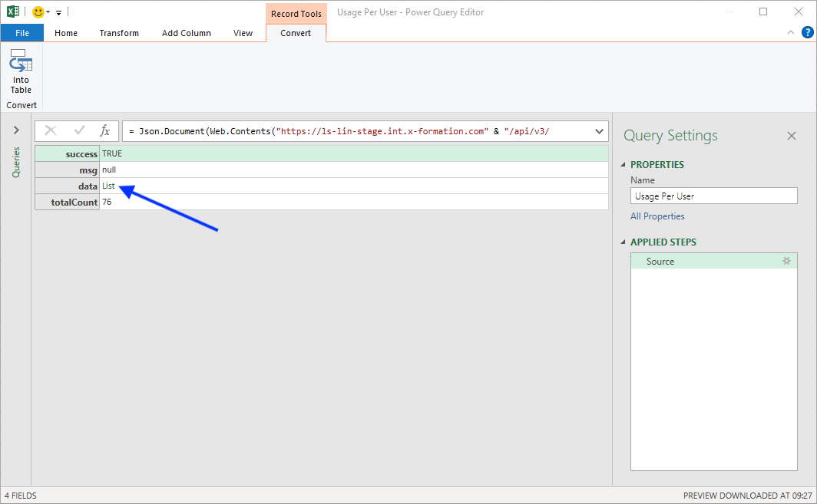Select the success field name cell
Image resolution: width=817 pixels, height=504 pixels.
pos(68,153)
